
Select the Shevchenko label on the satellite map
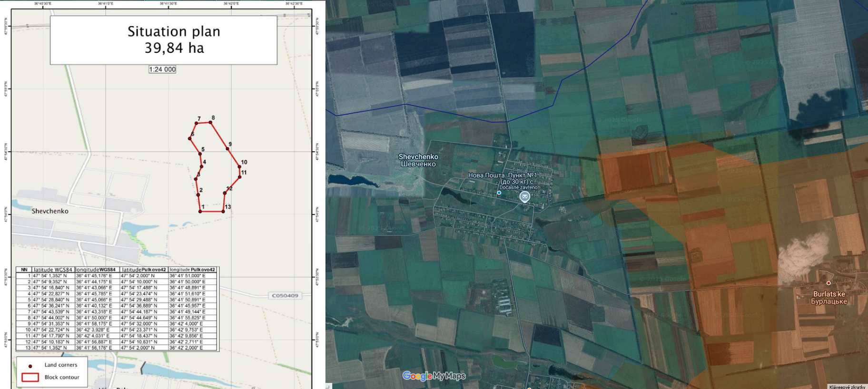418,160
